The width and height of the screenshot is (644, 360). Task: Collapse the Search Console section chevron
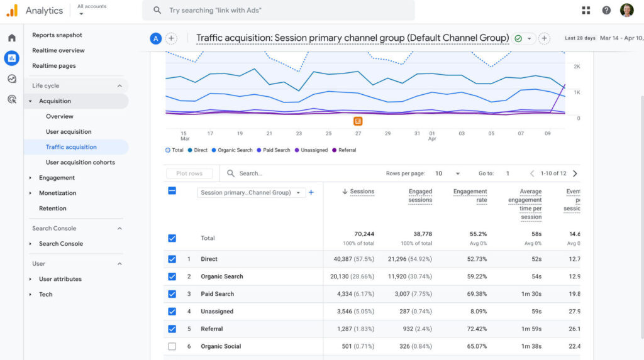click(x=119, y=228)
